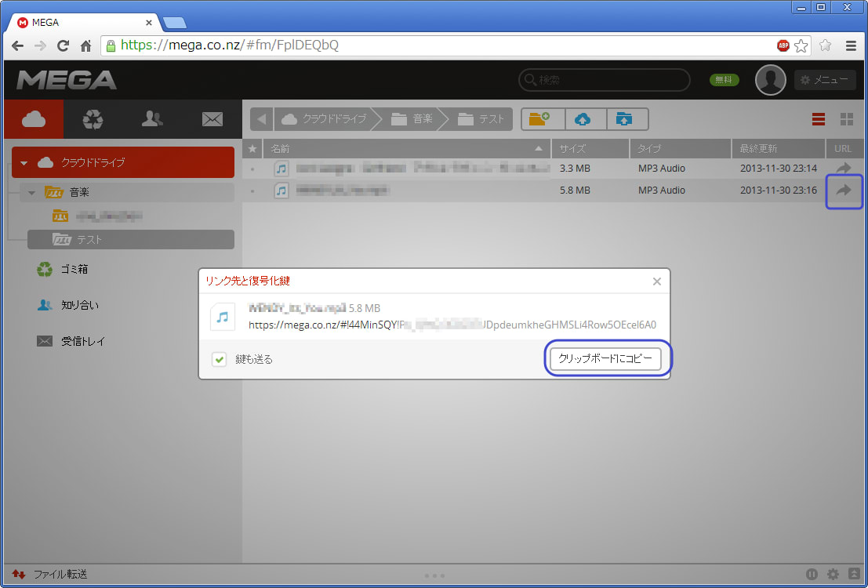The width and height of the screenshot is (868, 588).
Task: Collapse the 音楽 folder in tree
Action: (x=32, y=192)
